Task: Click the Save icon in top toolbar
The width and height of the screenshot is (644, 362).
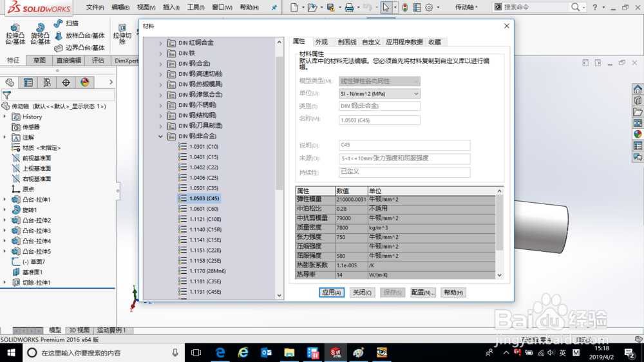Action: [330, 7]
